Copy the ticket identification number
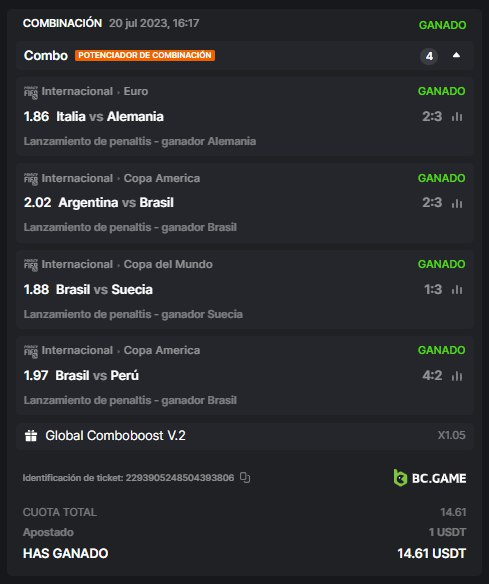This screenshot has height=584, width=489. point(245,477)
